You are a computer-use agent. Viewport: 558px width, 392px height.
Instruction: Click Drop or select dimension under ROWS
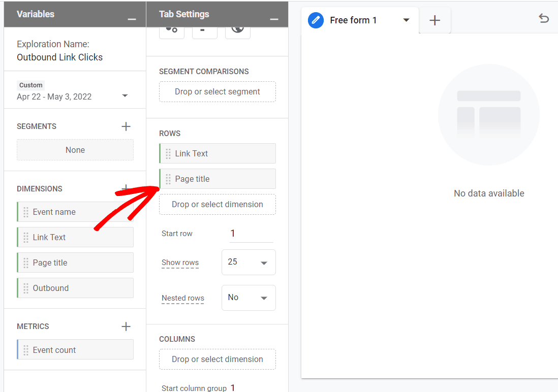[x=217, y=204]
